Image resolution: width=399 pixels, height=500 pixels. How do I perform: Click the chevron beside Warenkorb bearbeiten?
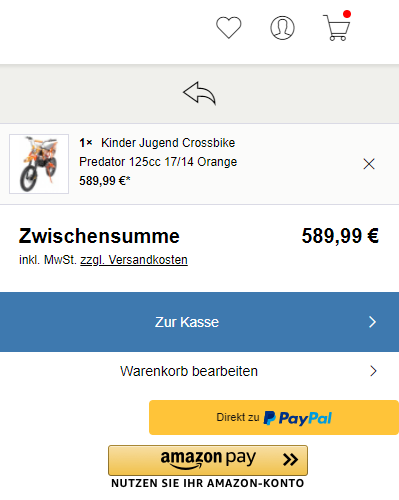[373, 371]
